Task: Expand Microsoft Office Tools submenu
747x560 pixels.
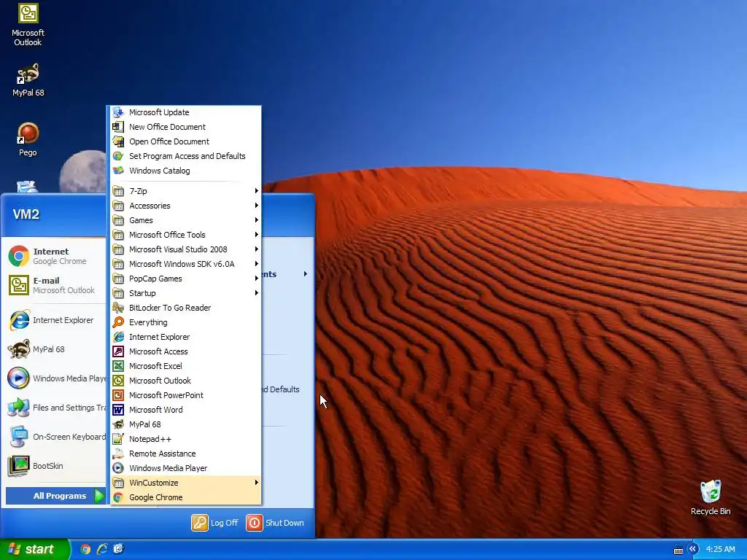Action: click(x=186, y=235)
